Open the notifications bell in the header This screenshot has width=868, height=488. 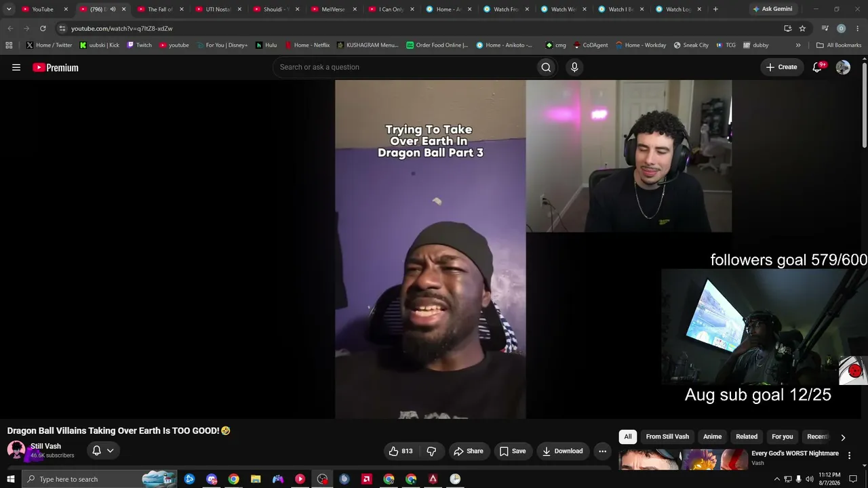(818, 67)
